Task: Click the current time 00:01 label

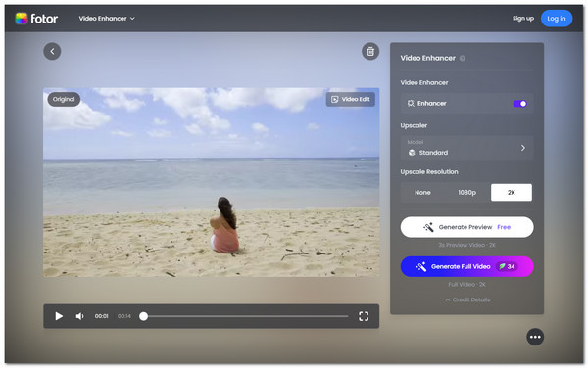Action: pyautogui.click(x=101, y=316)
